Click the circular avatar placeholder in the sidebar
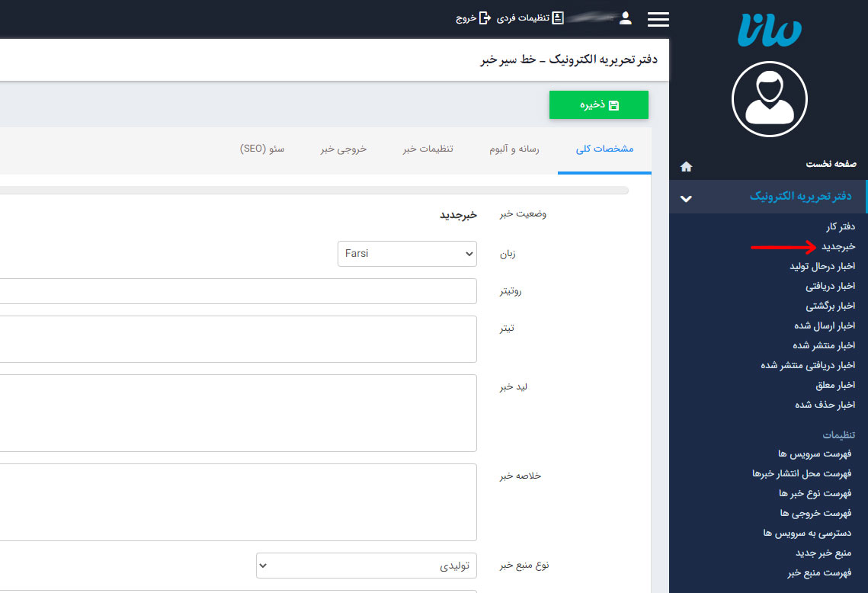Screen dimensions: 868x593 tap(769, 99)
